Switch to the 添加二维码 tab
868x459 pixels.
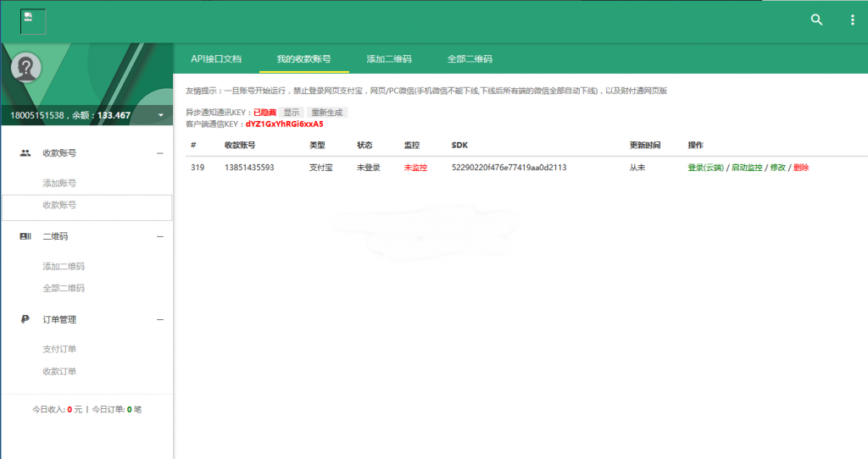click(x=388, y=58)
